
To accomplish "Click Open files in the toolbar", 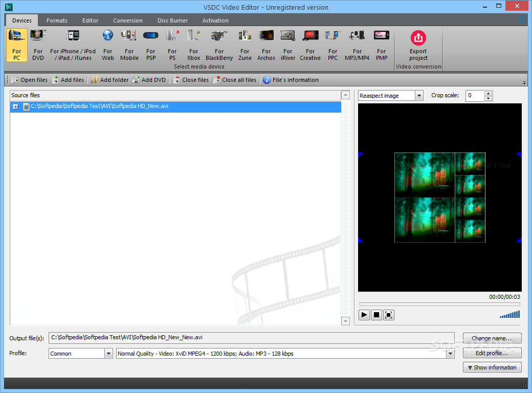I will point(29,80).
